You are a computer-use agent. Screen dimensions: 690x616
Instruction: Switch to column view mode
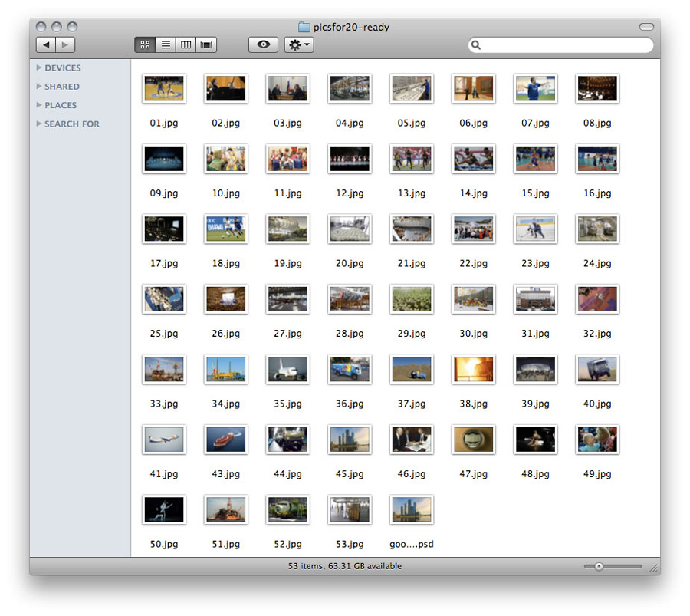coord(186,45)
